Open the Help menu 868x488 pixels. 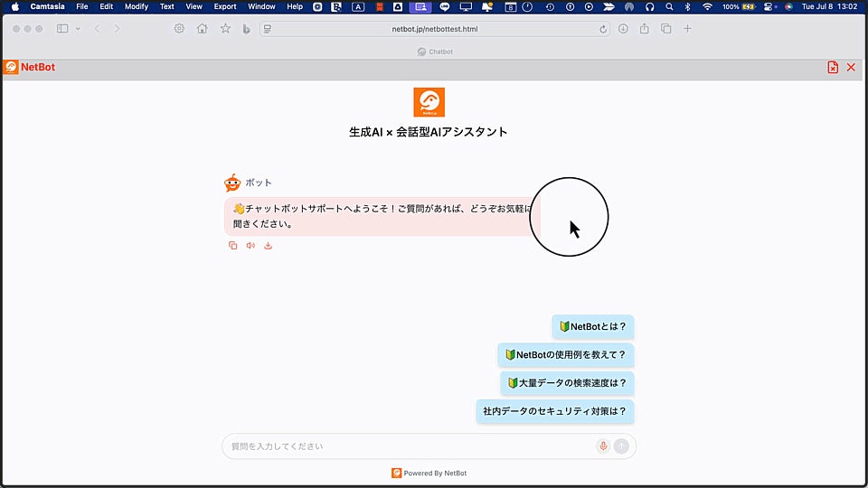(295, 6)
